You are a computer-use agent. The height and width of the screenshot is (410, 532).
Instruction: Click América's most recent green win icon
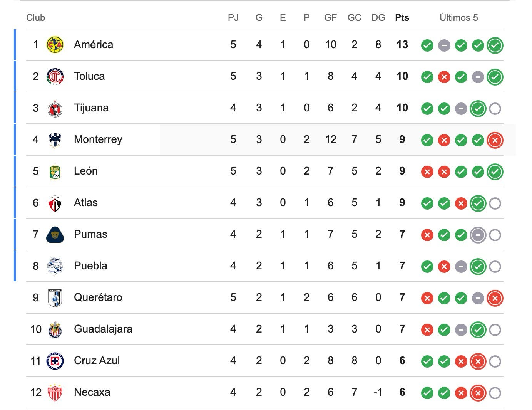[x=495, y=45]
